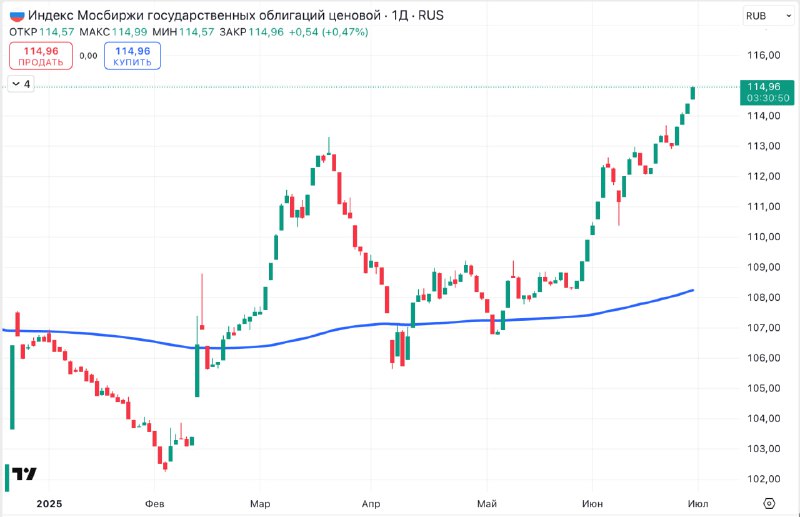Click the spread value 0,00
This screenshot has height=517, width=800.
click(88, 56)
